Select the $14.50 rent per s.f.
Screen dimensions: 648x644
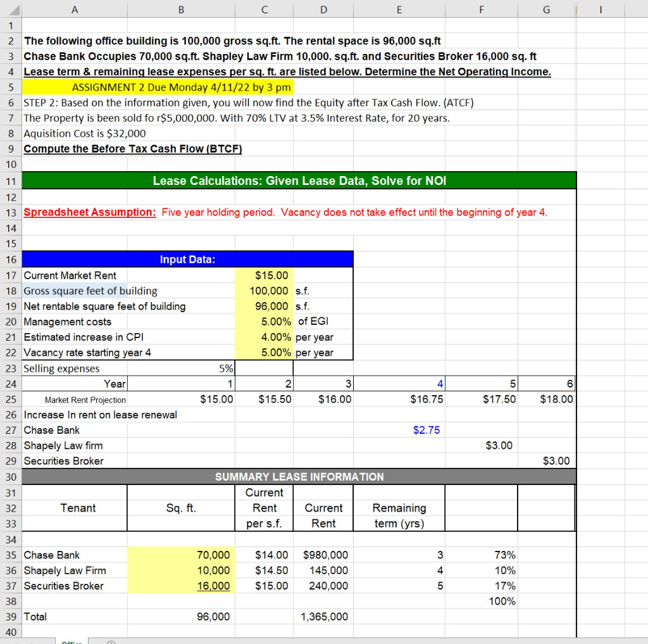(264, 571)
